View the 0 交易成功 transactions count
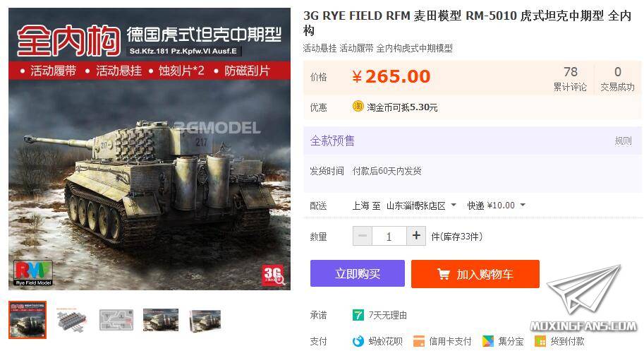The image size is (644, 351). click(x=617, y=78)
